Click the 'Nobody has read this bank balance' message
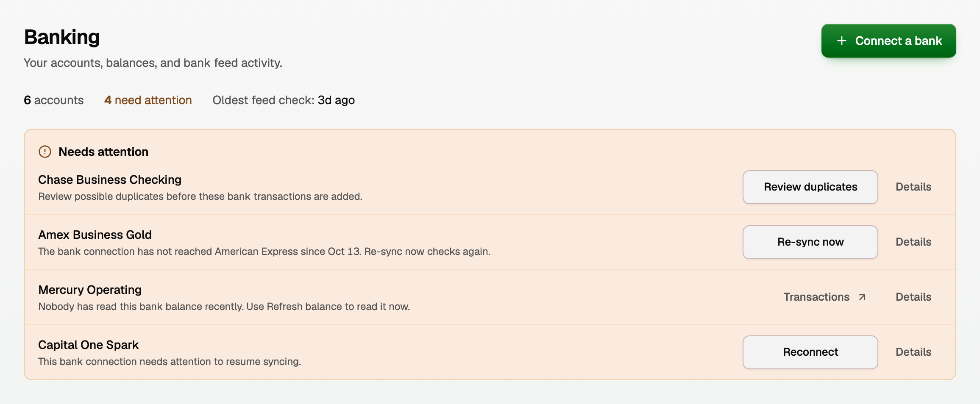The image size is (980, 404). pyautogui.click(x=224, y=307)
